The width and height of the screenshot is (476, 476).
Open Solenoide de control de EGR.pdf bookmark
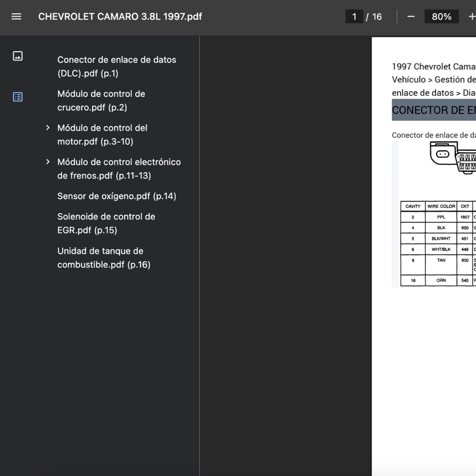pos(106,223)
